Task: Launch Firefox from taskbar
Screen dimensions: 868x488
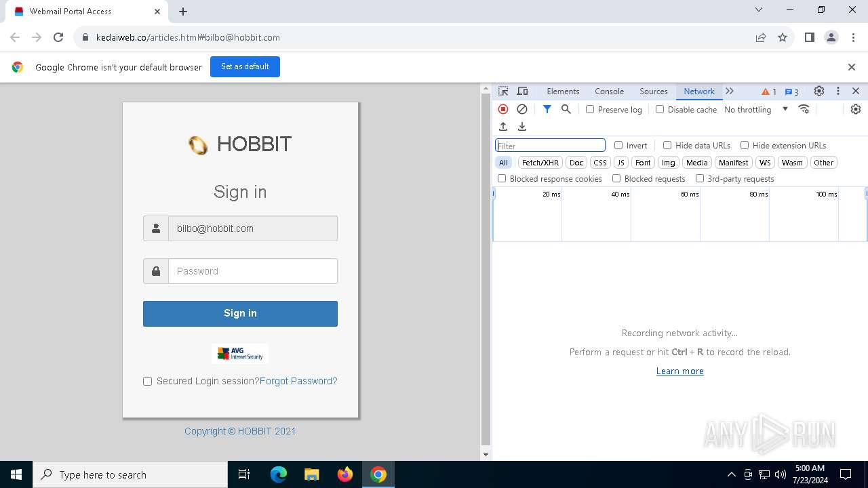Action: pyautogui.click(x=345, y=474)
